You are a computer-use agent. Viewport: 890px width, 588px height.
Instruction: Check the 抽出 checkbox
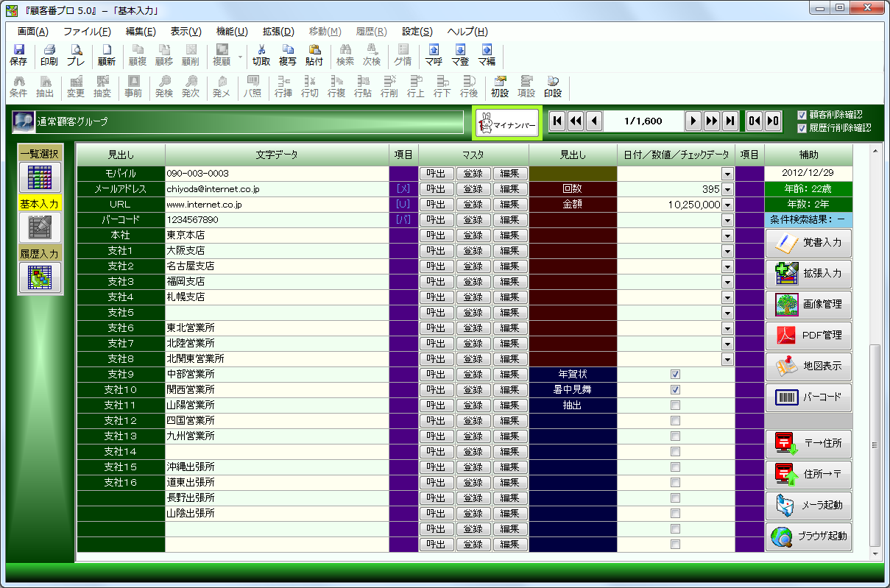point(675,405)
